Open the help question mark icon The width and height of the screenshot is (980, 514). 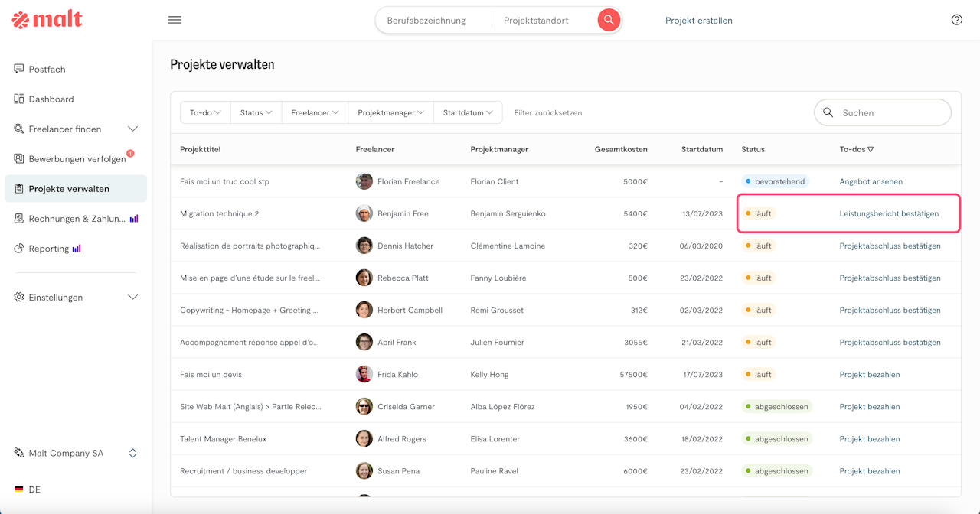(956, 20)
